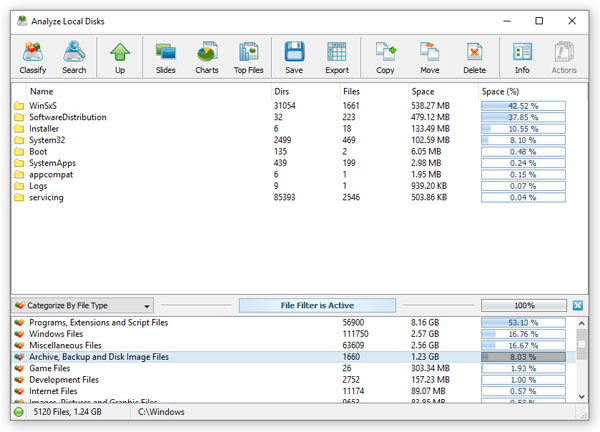
Task: Click the 100% filter progress bar
Action: (x=524, y=305)
